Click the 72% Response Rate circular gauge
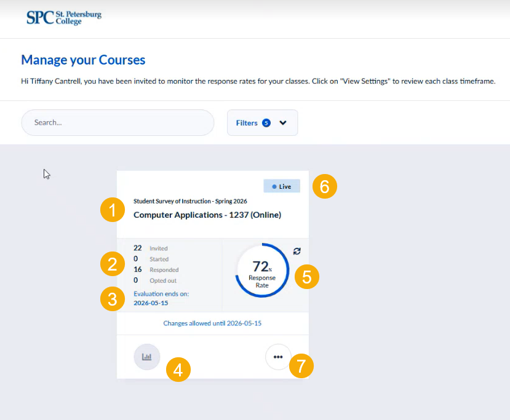Image resolution: width=510 pixels, height=420 pixels. tap(262, 270)
